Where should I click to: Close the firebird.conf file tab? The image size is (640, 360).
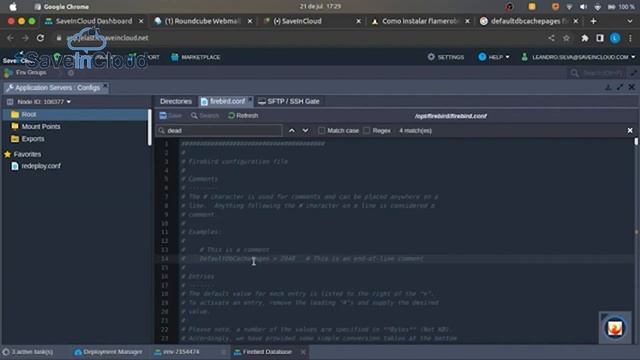[x=250, y=99]
